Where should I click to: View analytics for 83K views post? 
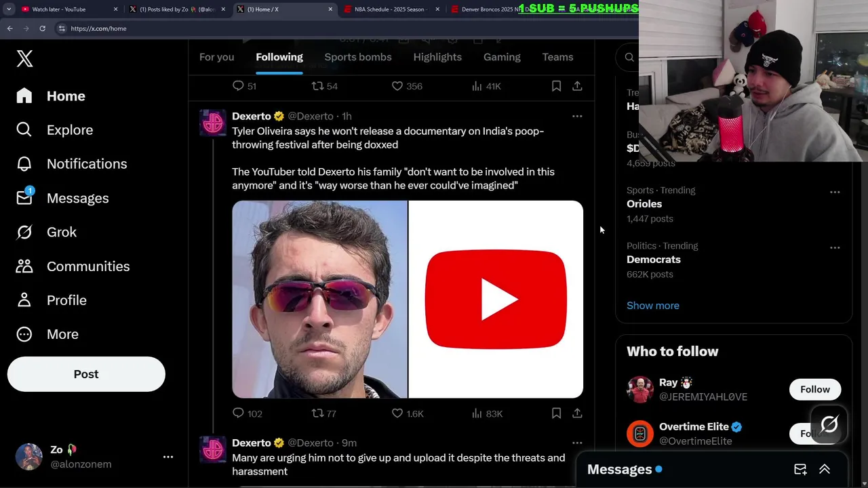pyautogui.click(x=487, y=413)
